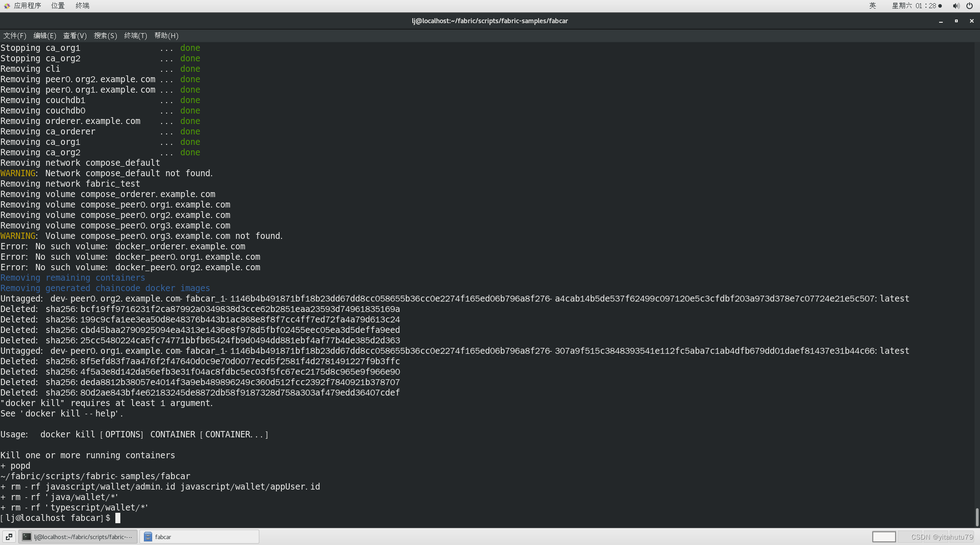
Task: Click 'WARNING: Volume compose_peer0.org3.example.com not found.' line
Action: [x=141, y=236]
